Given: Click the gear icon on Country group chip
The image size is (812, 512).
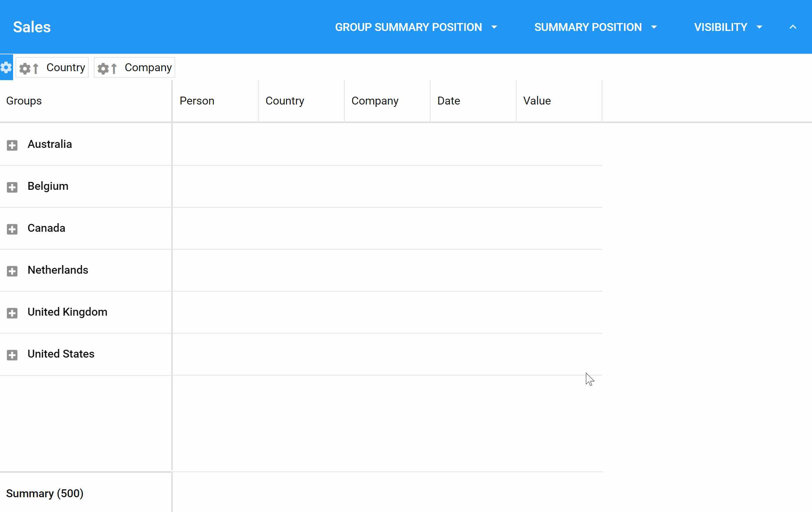Looking at the screenshot, I should tap(25, 68).
